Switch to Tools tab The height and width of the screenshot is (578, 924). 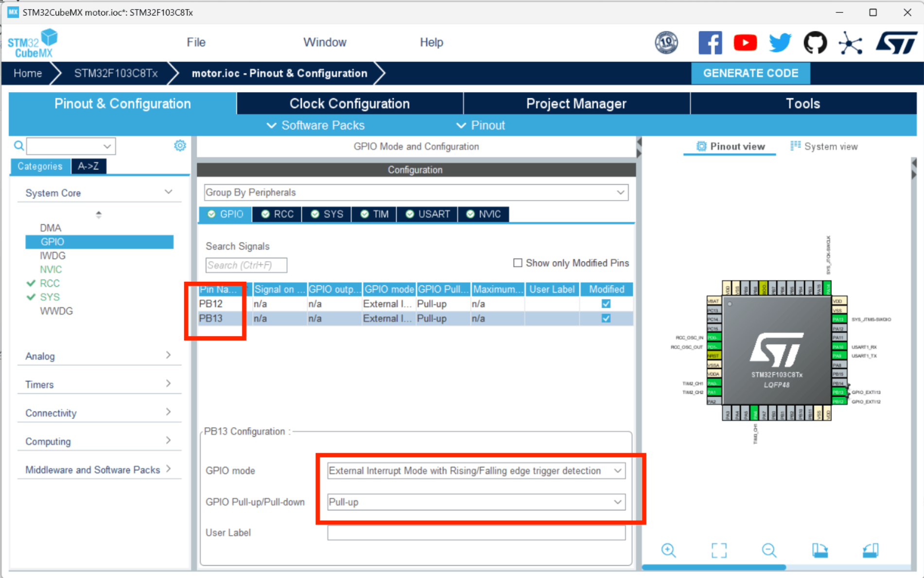(803, 103)
